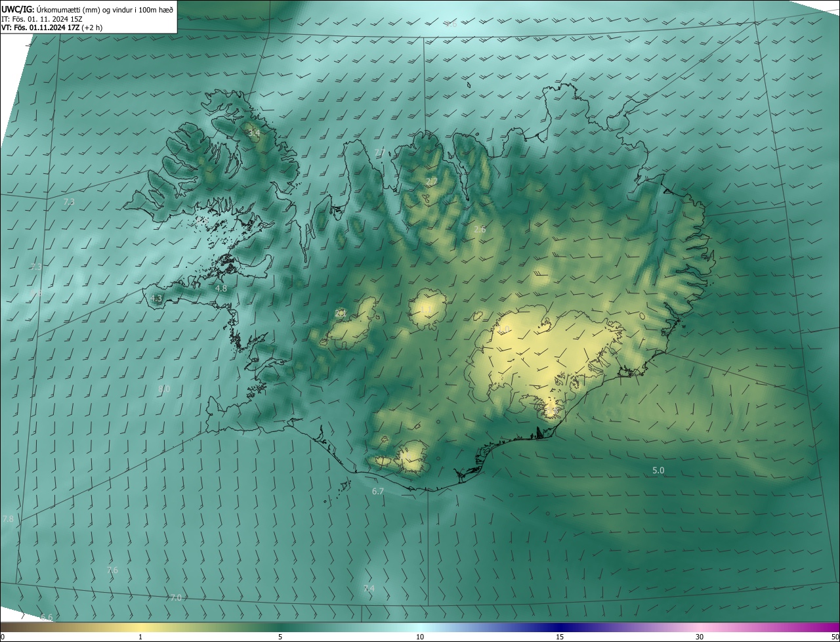Image resolution: width=840 pixels, height=642 pixels.
Task: Click the 2.1 value label beside the glacier
Action: coord(341,313)
